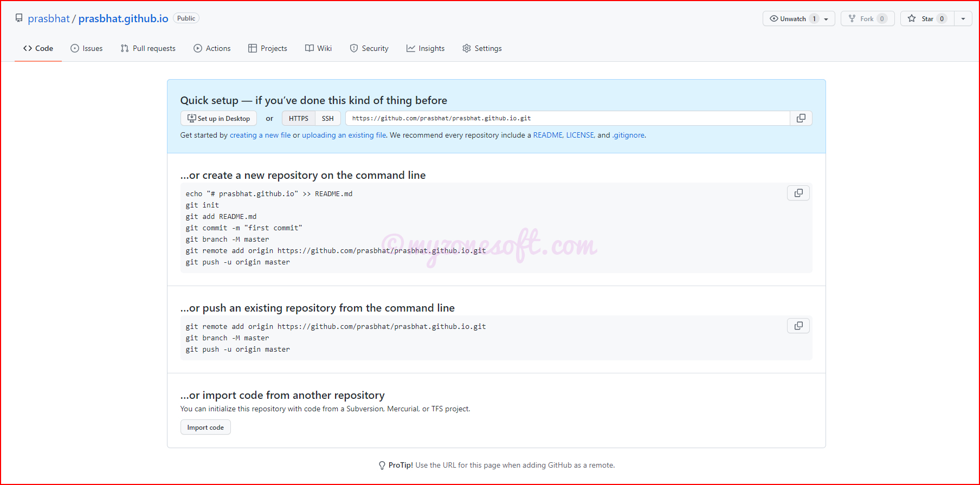Follow the creating a new file link
The width and height of the screenshot is (980, 485).
pyautogui.click(x=260, y=135)
